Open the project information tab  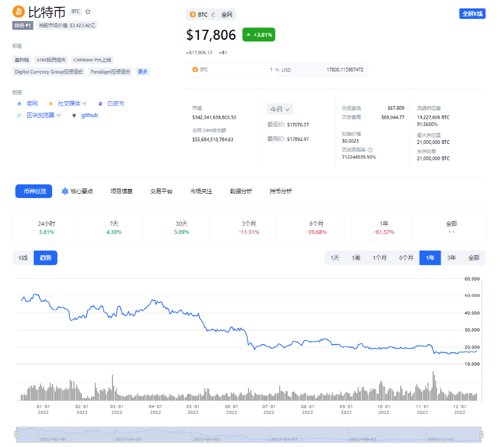point(121,191)
